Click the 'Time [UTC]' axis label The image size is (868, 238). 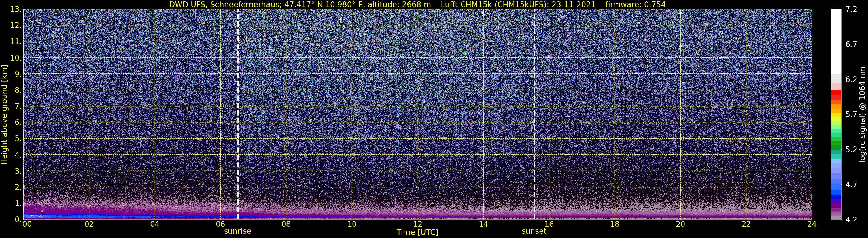[x=417, y=232]
